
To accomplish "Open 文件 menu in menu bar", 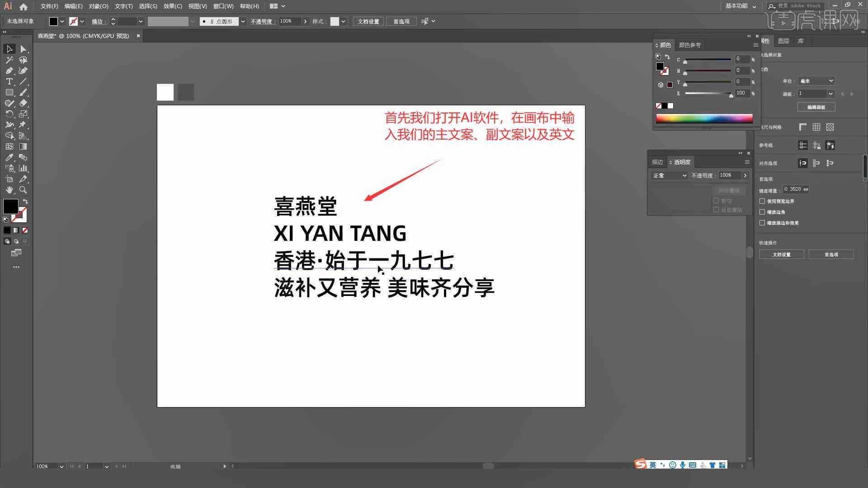I will [x=47, y=6].
